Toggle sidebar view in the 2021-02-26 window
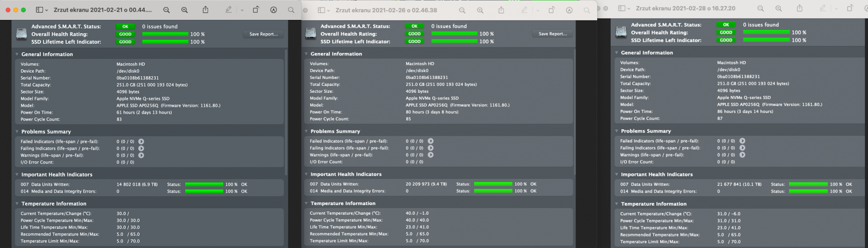 click(322, 10)
